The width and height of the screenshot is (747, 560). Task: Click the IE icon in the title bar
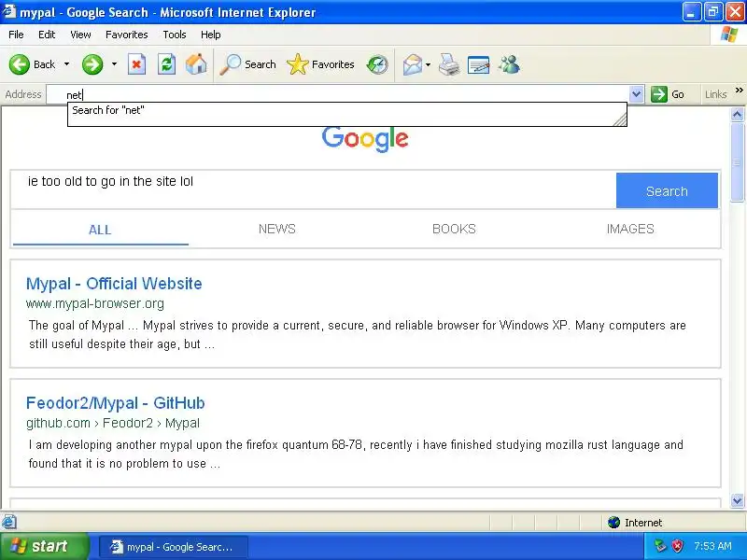[x=9, y=11]
